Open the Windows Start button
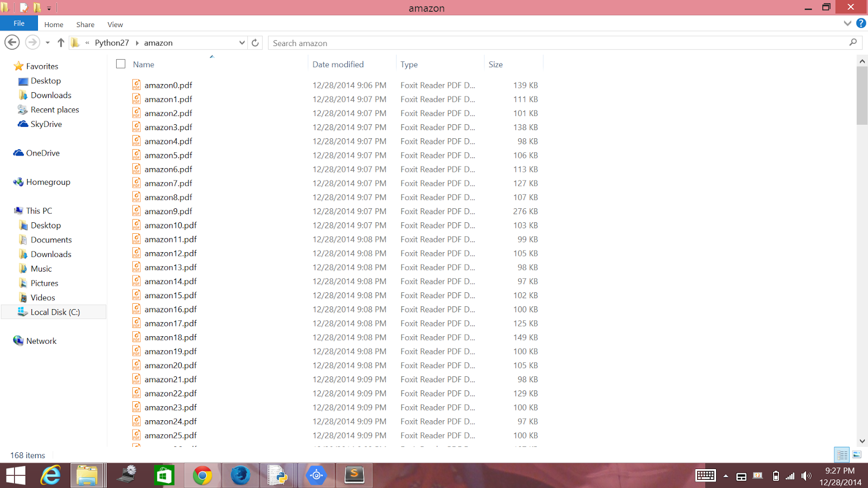The width and height of the screenshot is (868, 488). tap(16, 476)
